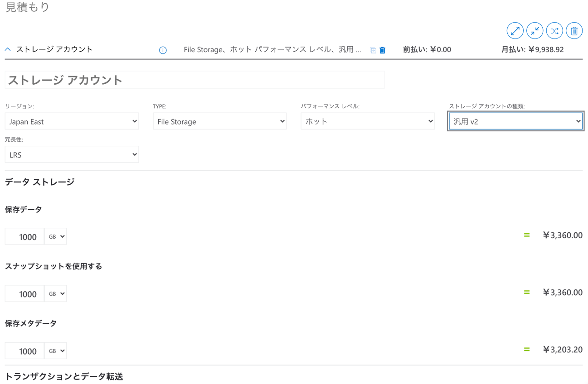Delete the storage account row with the small trash icon
Screen dimensions: 588x384
(383, 50)
